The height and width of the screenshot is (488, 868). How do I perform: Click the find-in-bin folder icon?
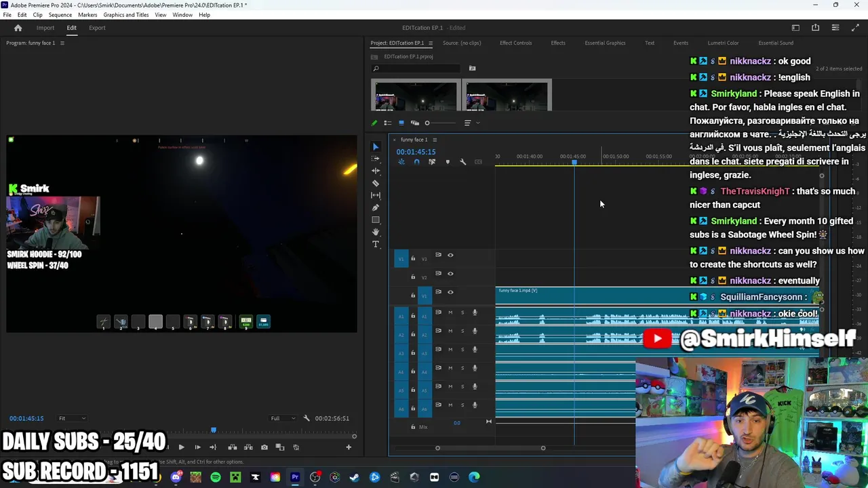pos(473,68)
